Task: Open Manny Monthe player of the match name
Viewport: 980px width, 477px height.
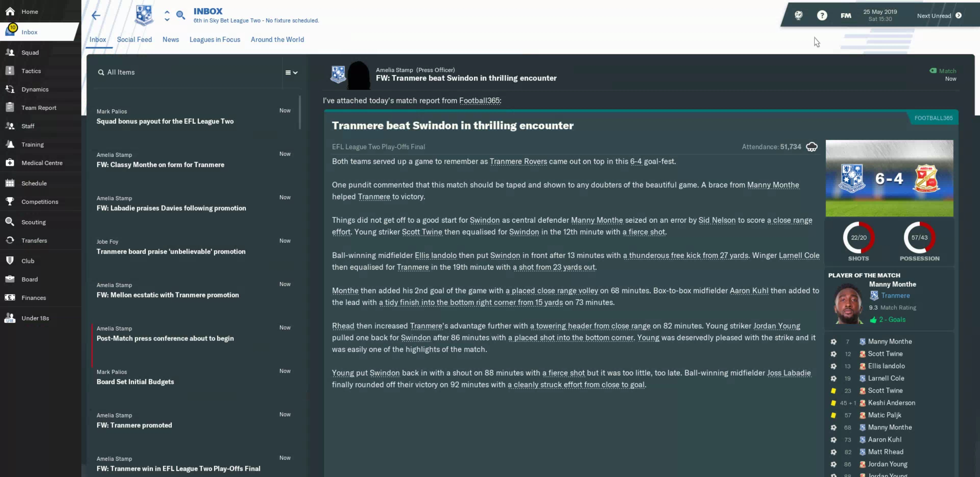Action: click(893, 284)
